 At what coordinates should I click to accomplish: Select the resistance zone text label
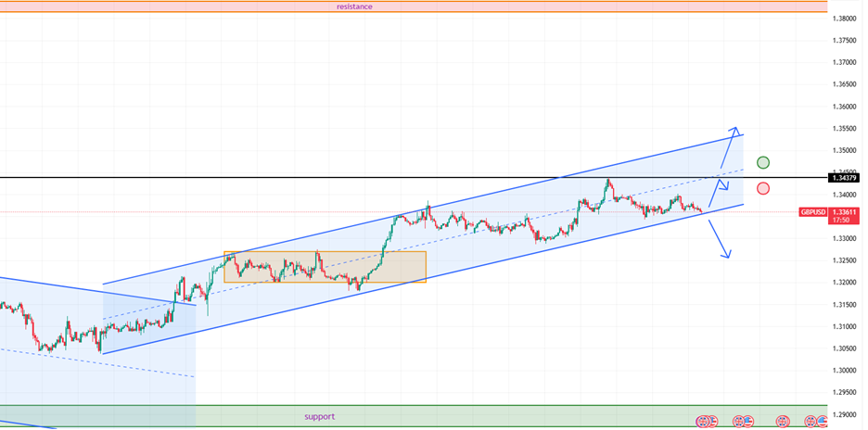tap(354, 6)
